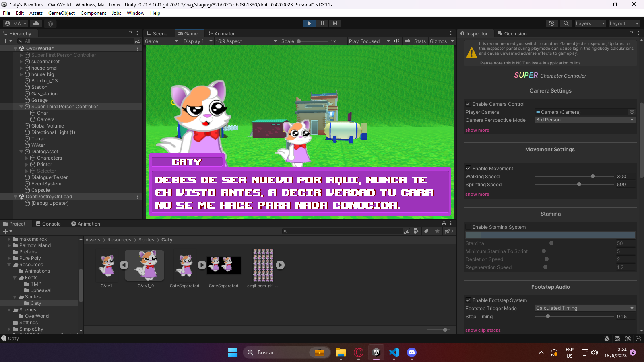Pause the game with Pause button
The height and width of the screenshot is (362, 644).
[322, 23]
